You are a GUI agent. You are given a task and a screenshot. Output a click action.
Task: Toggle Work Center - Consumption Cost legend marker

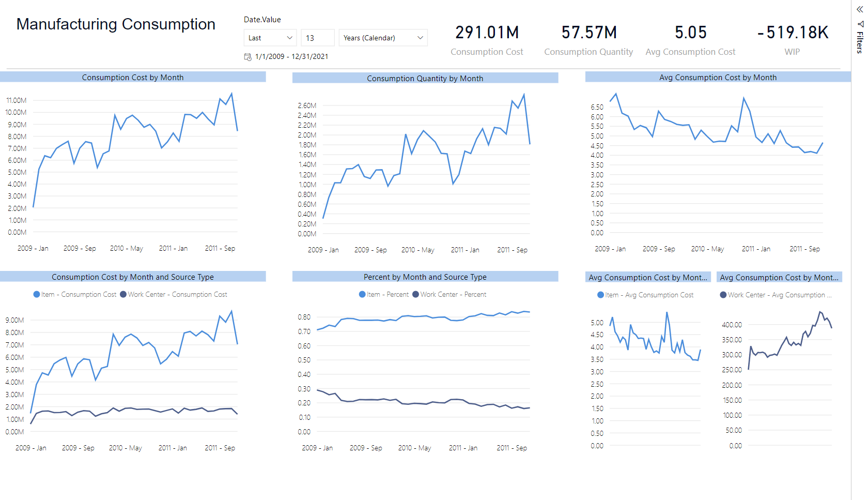(x=123, y=294)
